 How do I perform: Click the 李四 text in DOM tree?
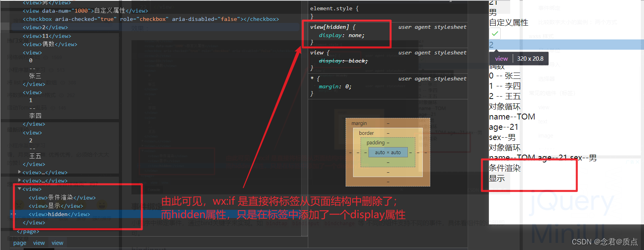pos(35,116)
